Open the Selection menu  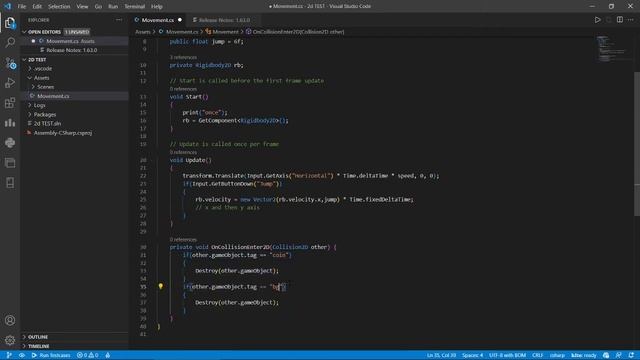pyautogui.click(x=59, y=6)
